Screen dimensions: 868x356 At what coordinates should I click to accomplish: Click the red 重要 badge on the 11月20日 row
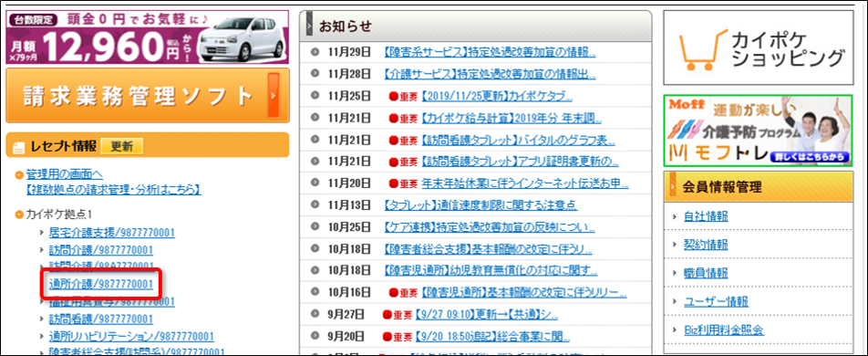(404, 183)
